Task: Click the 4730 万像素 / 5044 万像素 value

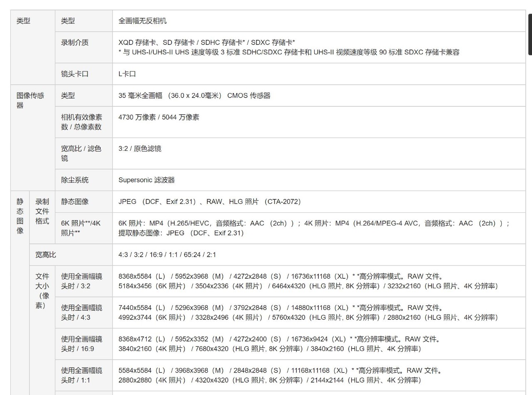Action: (x=159, y=117)
